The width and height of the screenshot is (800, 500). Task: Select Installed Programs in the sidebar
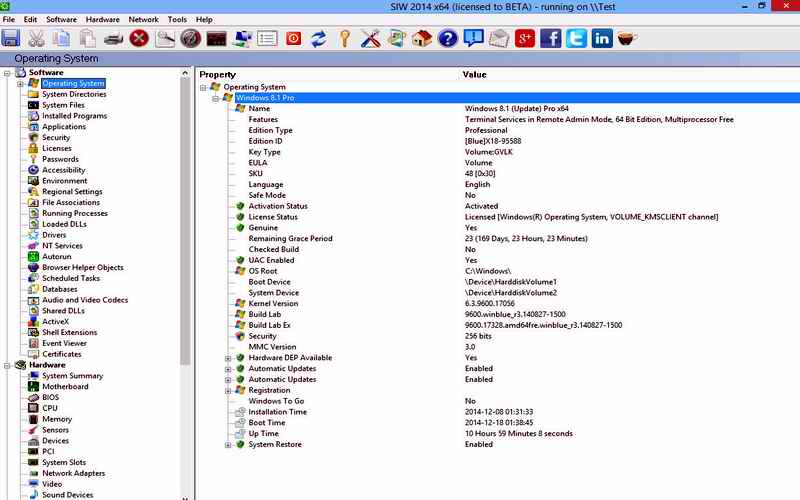(x=74, y=116)
